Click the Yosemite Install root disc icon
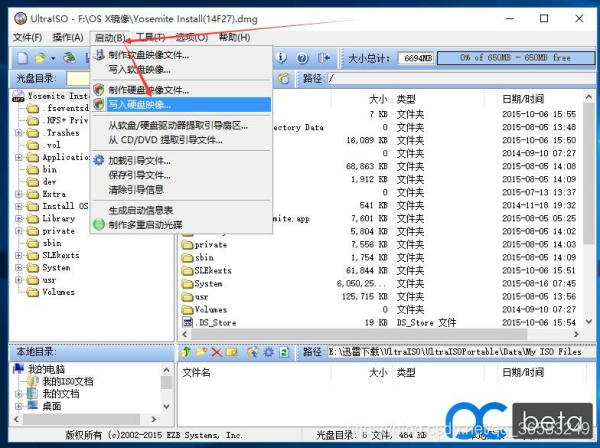Screen dimensions: 600x448 tap(19, 96)
